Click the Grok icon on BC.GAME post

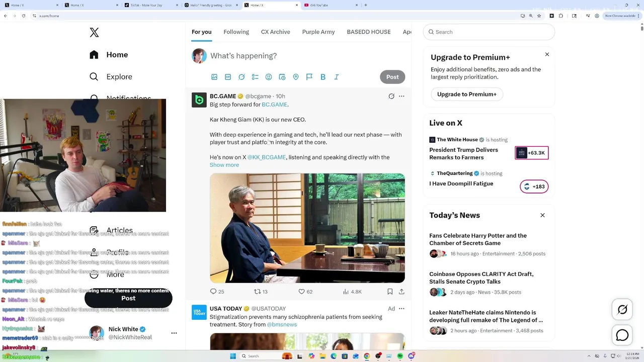pos(391,96)
